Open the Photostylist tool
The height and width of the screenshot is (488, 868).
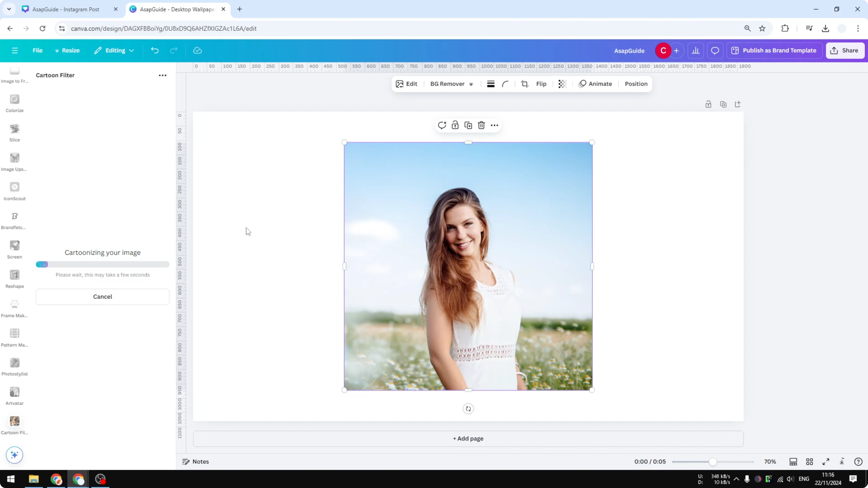tap(14, 366)
